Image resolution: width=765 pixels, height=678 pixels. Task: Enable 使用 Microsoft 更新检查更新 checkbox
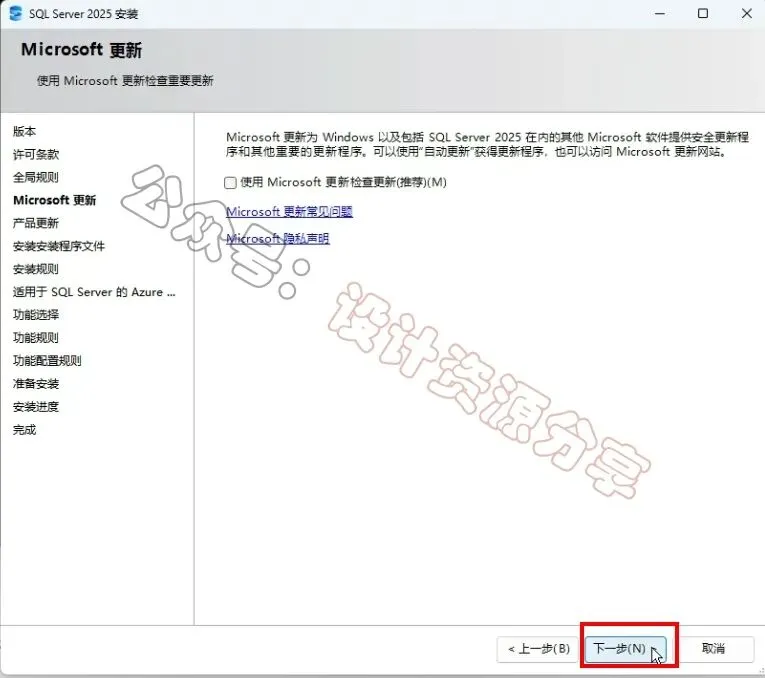(x=230, y=183)
